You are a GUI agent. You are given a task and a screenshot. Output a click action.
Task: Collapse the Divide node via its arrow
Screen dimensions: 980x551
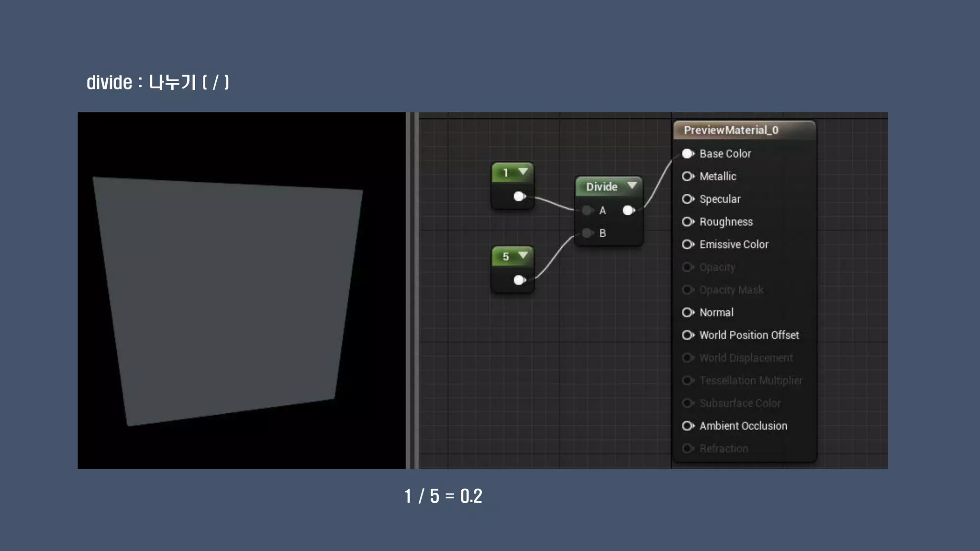632,186
